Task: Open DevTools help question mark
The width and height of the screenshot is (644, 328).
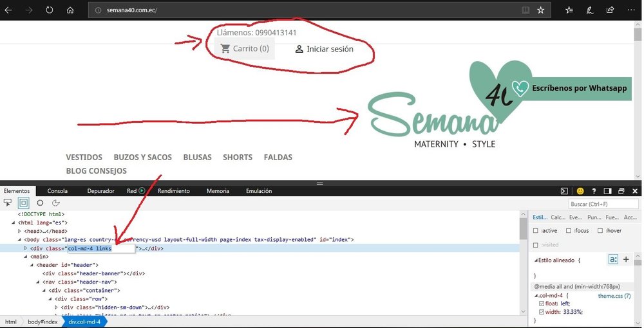Action: point(594,191)
